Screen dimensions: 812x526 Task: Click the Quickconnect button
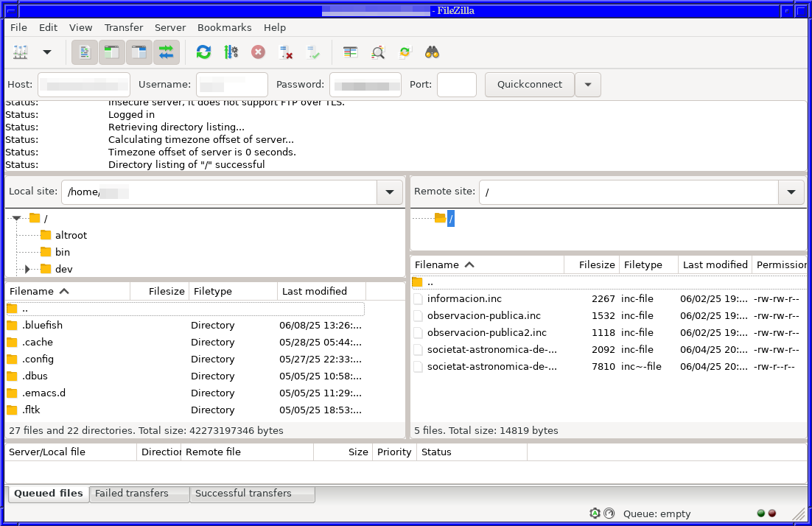point(530,85)
